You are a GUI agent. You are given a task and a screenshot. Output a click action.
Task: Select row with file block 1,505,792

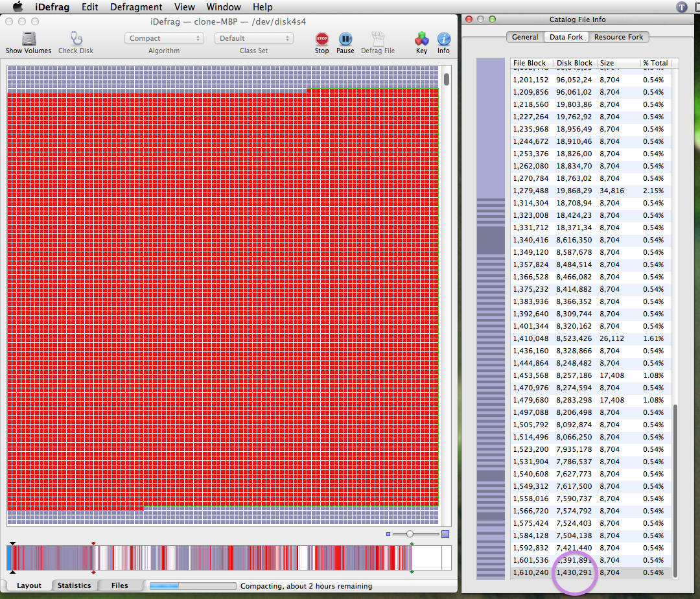coord(591,425)
